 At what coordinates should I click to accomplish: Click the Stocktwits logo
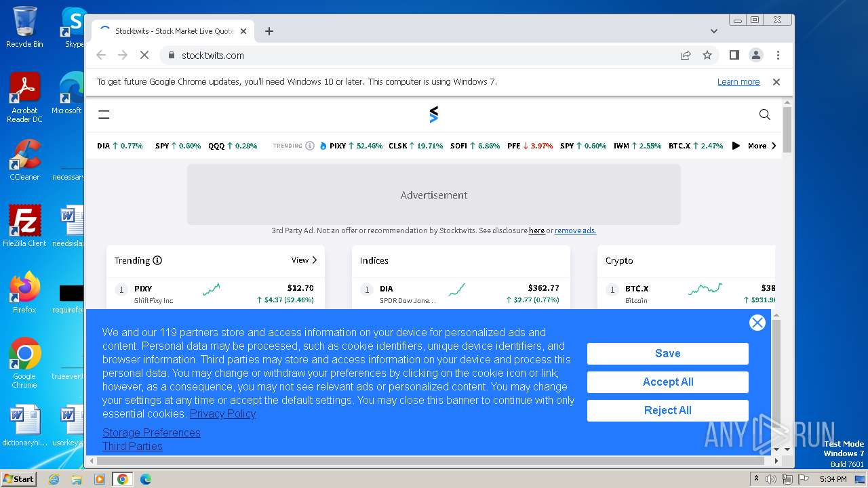coord(434,115)
